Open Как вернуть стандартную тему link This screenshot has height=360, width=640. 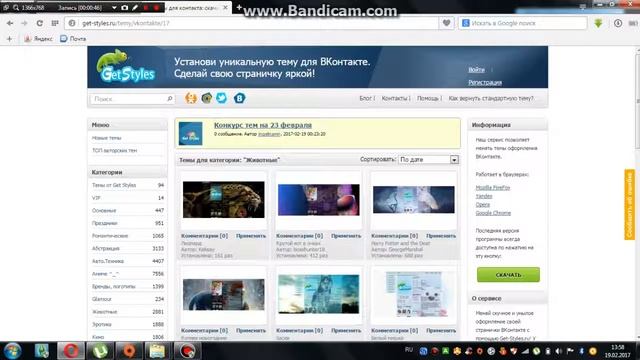pos(491,98)
